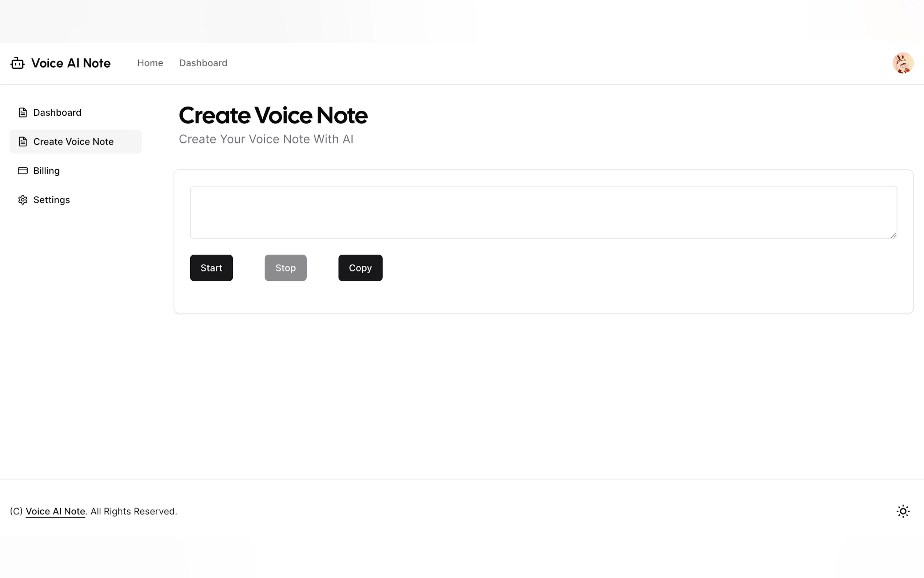Open the Billing sidebar item
Screen dimensions: 924x578
click(47, 170)
